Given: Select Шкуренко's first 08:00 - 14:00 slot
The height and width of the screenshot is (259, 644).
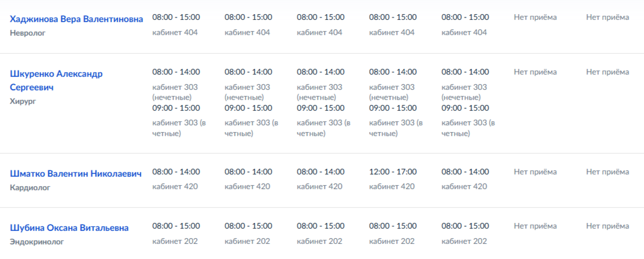Looking at the screenshot, I should 176,72.
